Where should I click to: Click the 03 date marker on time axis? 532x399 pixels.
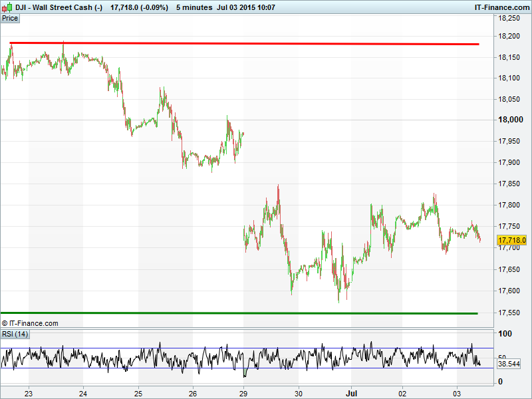(x=458, y=392)
